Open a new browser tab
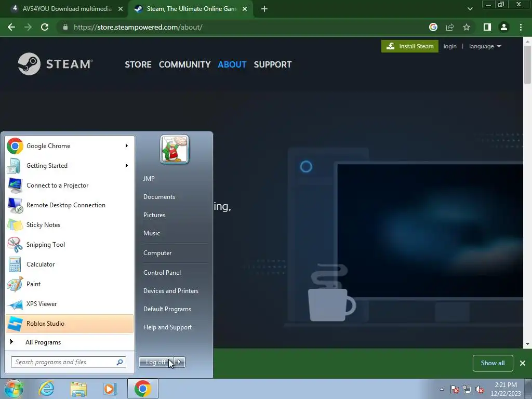 coord(264,9)
